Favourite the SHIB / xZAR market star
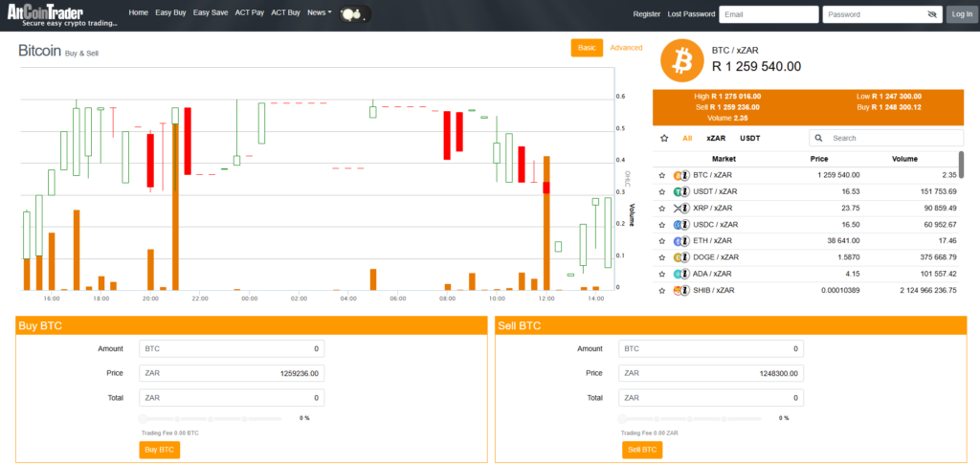The height and width of the screenshot is (465, 980). [662, 290]
